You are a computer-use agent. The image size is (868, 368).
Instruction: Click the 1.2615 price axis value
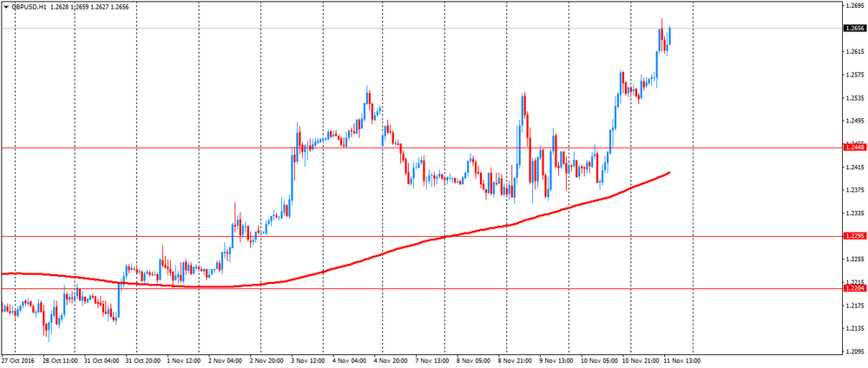point(855,51)
